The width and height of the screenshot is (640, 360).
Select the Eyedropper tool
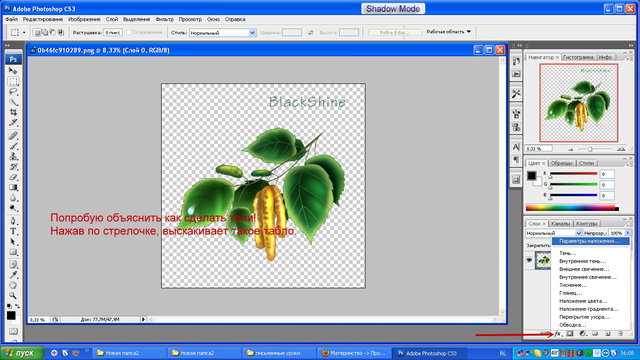13,275
